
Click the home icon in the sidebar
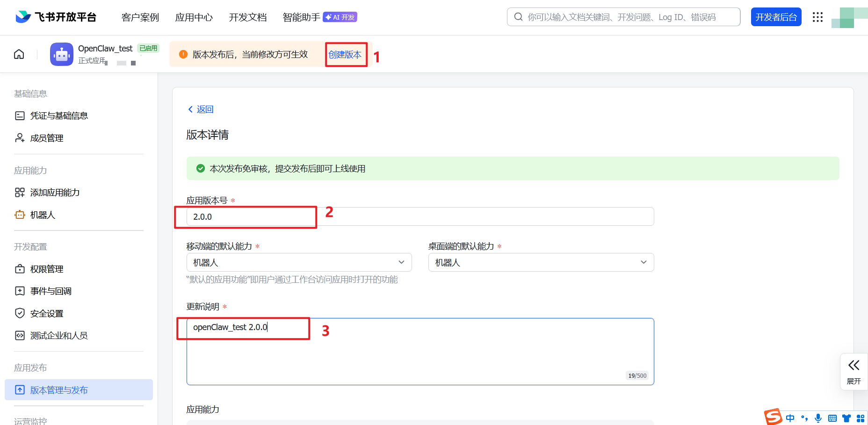point(19,54)
